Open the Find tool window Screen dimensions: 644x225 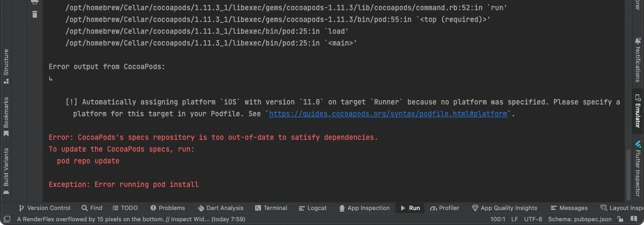[x=92, y=208]
